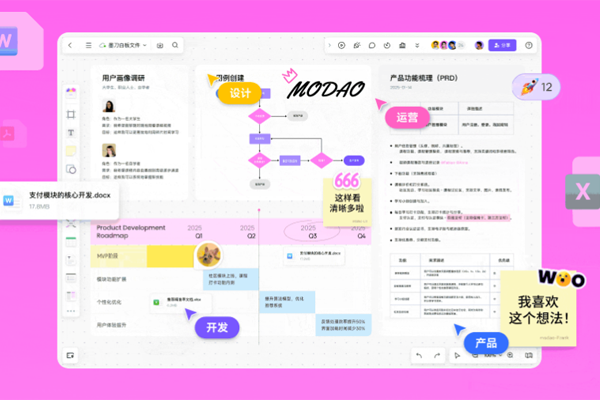This screenshot has width=600, height=400.
Task: Open the floating 支付模块的核心开发.docx file card
Action: pyautogui.click(x=59, y=201)
